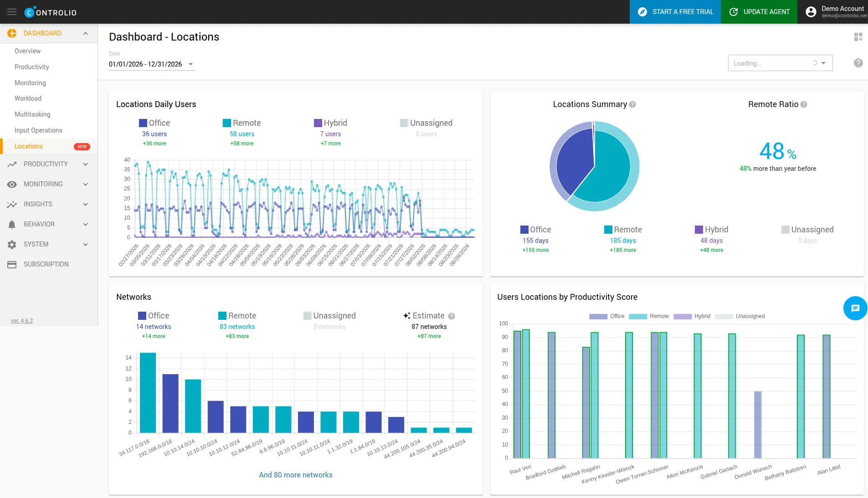Expand the Behavior section chevron
The height and width of the screenshot is (498, 868).
[x=85, y=224]
